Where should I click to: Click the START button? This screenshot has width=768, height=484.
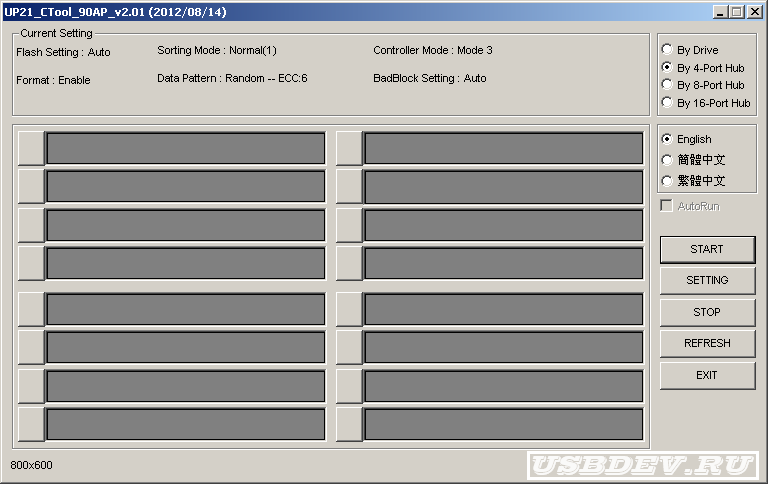coord(707,249)
